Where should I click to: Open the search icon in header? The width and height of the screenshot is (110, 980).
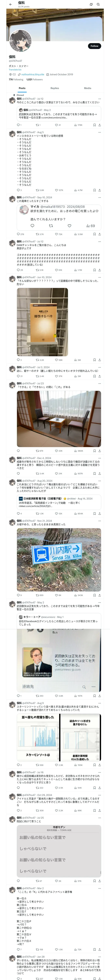tap(98, 4)
